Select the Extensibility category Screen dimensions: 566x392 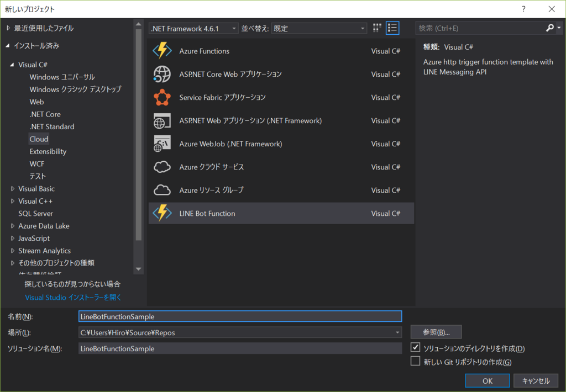48,151
